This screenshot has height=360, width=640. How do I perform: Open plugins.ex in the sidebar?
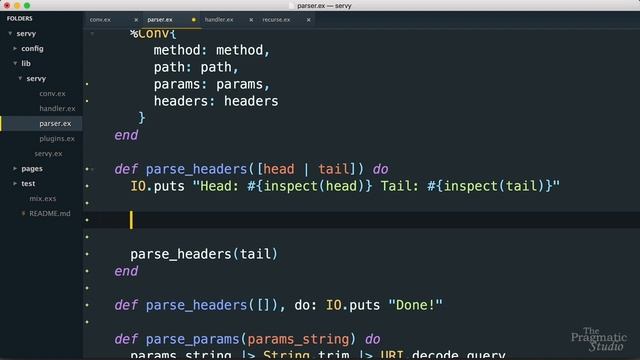[x=57, y=139]
